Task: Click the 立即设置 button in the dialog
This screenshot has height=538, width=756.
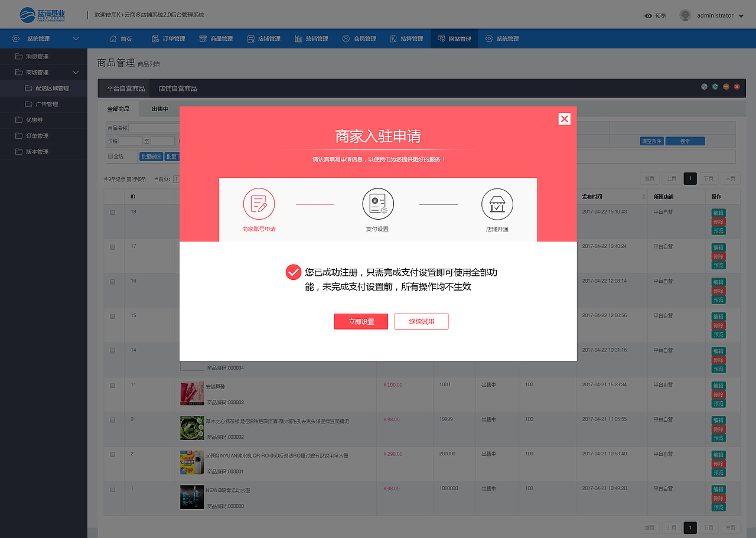Action: click(361, 321)
